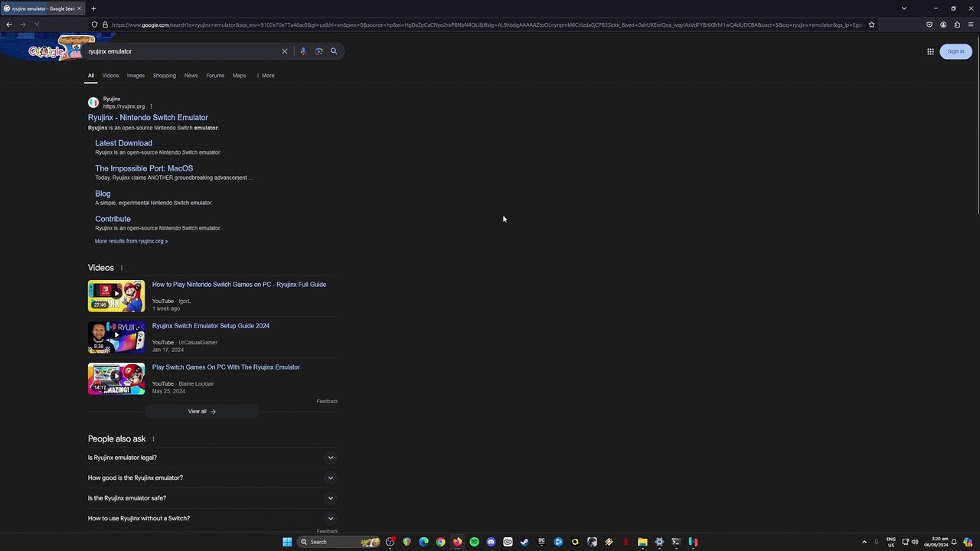Open Microsoft Edge from the taskbar
Viewport: 980px width, 551px height.
coord(423,542)
